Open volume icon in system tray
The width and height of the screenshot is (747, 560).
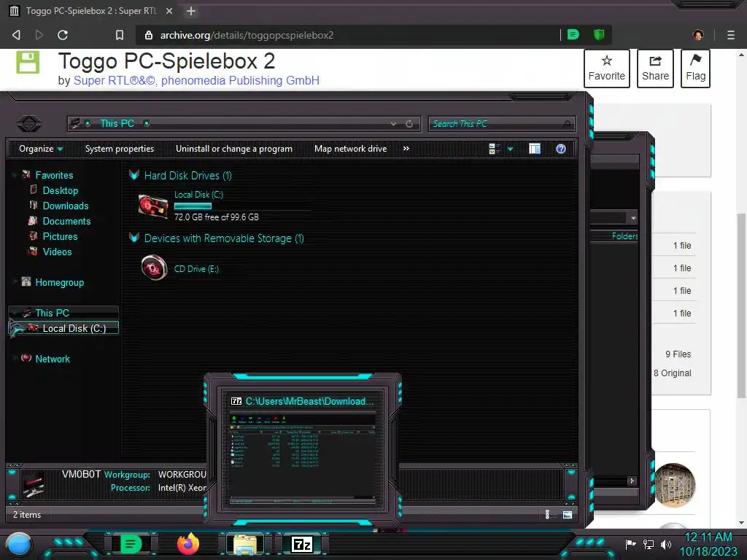(x=666, y=544)
